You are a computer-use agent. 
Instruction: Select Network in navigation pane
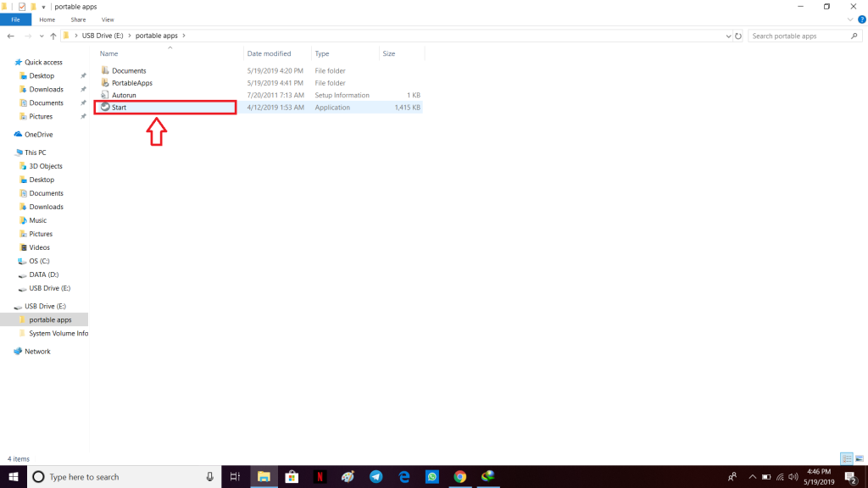(x=37, y=352)
